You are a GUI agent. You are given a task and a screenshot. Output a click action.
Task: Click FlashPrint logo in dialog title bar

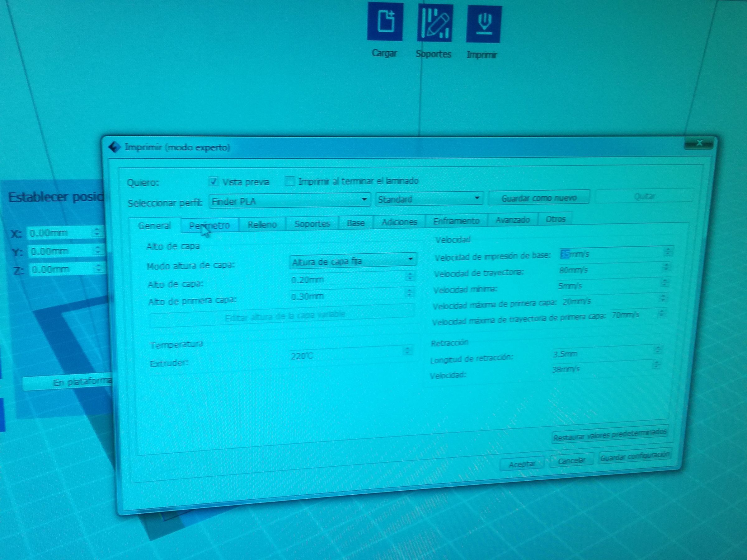coord(115,147)
